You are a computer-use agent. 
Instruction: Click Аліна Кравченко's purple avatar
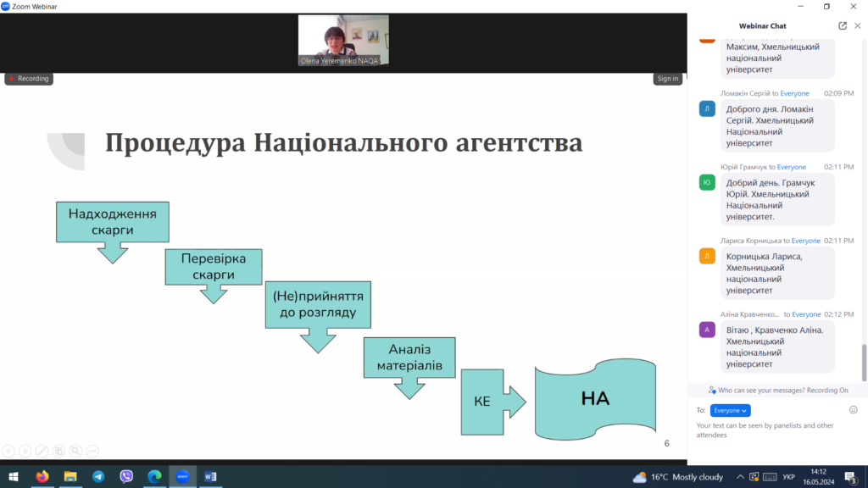click(x=707, y=330)
